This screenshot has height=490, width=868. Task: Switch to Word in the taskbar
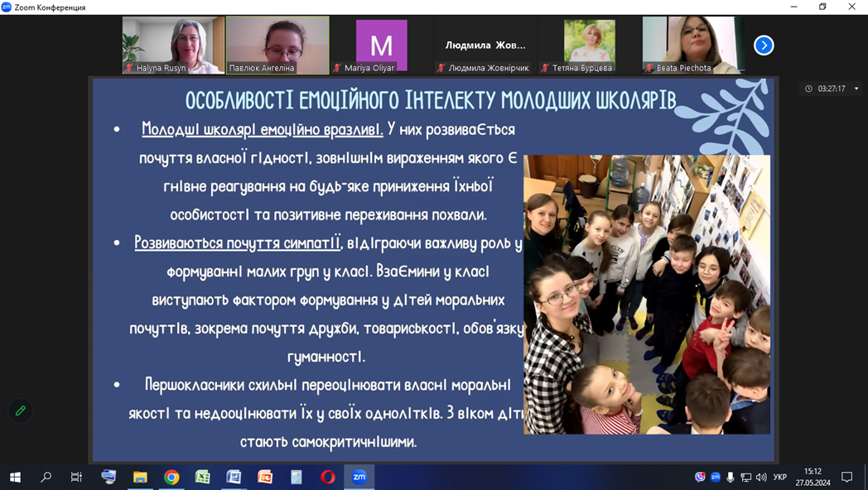234,477
